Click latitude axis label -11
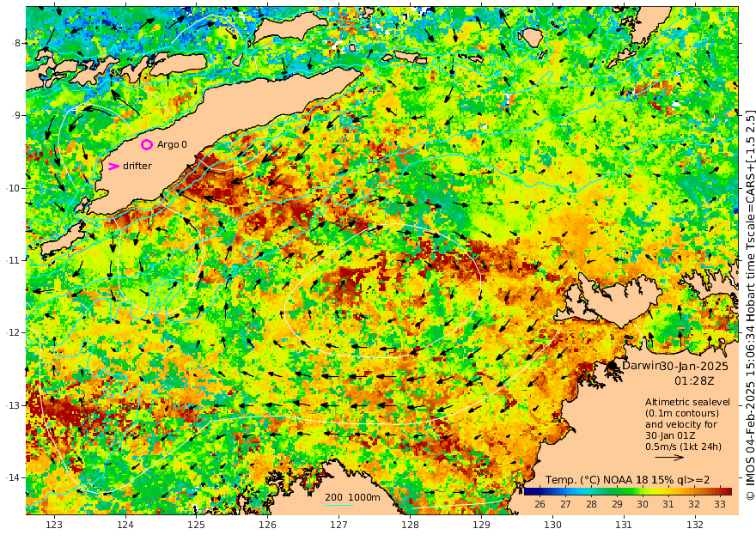Viewport: 756px width, 541px height. tap(14, 260)
